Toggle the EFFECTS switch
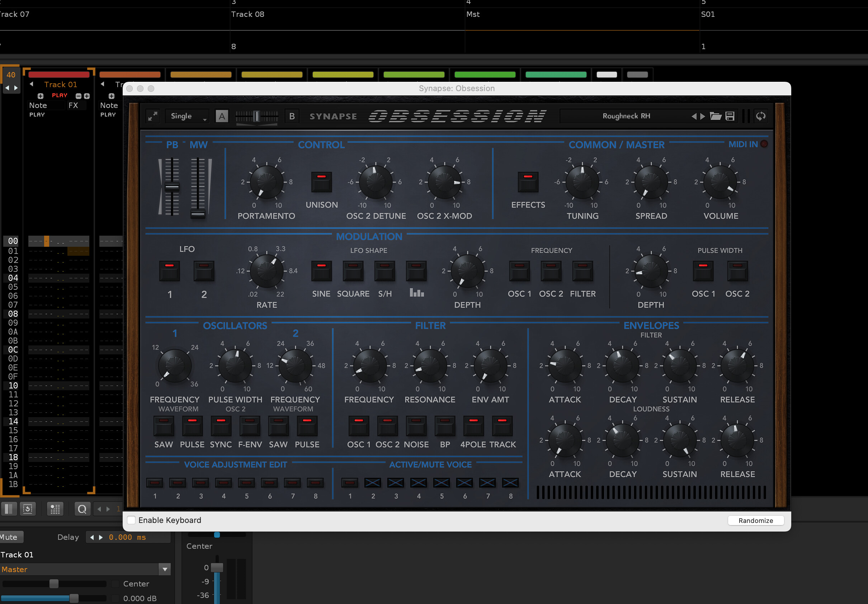Viewport: 868px width, 604px height. coord(528,182)
